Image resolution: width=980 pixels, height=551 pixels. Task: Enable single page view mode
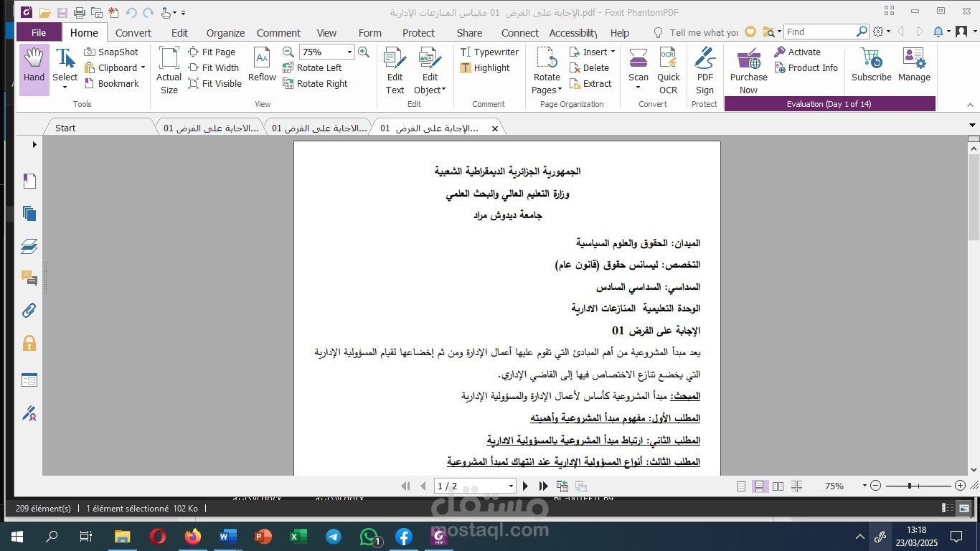[742, 486]
